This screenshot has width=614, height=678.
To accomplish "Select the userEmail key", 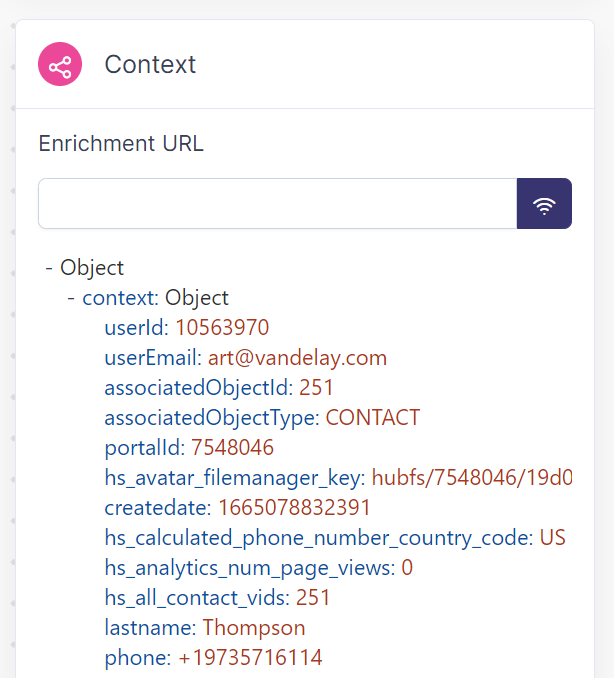I will [x=153, y=358].
